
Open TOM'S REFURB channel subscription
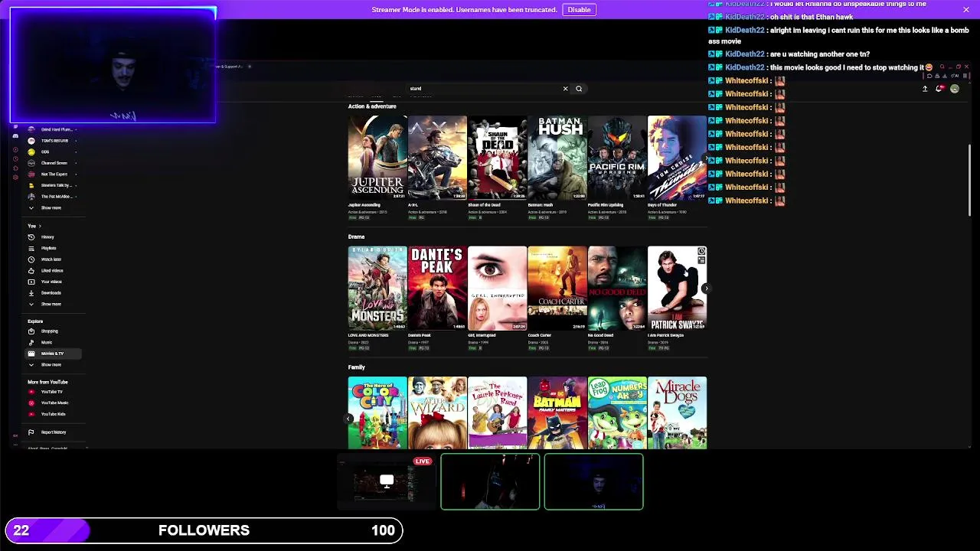(54, 141)
